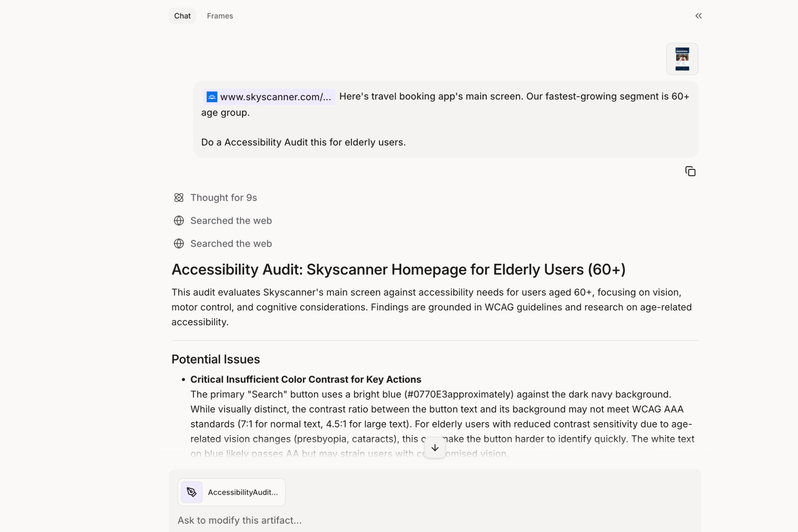Click the first globe search icon
Screen dimensions: 798x532
(x=179, y=221)
